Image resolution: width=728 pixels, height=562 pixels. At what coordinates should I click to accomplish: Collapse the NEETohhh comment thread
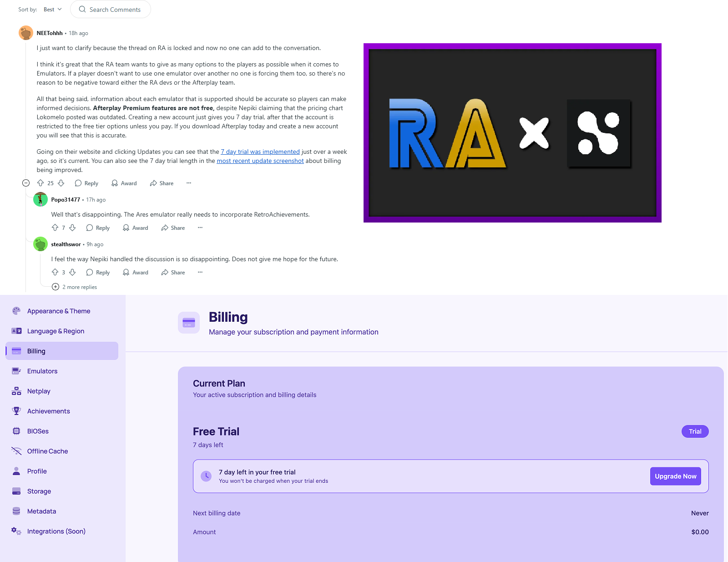pos(26,183)
